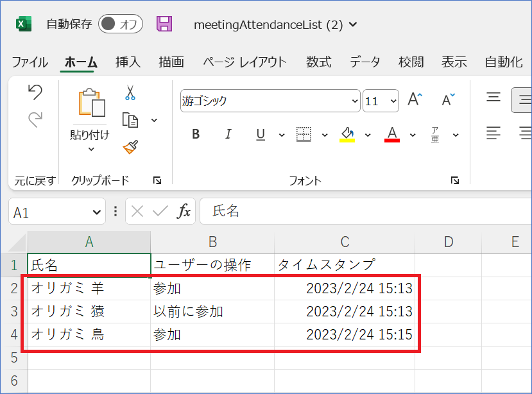
Task: Increase font size with large A icon
Action: click(x=415, y=99)
